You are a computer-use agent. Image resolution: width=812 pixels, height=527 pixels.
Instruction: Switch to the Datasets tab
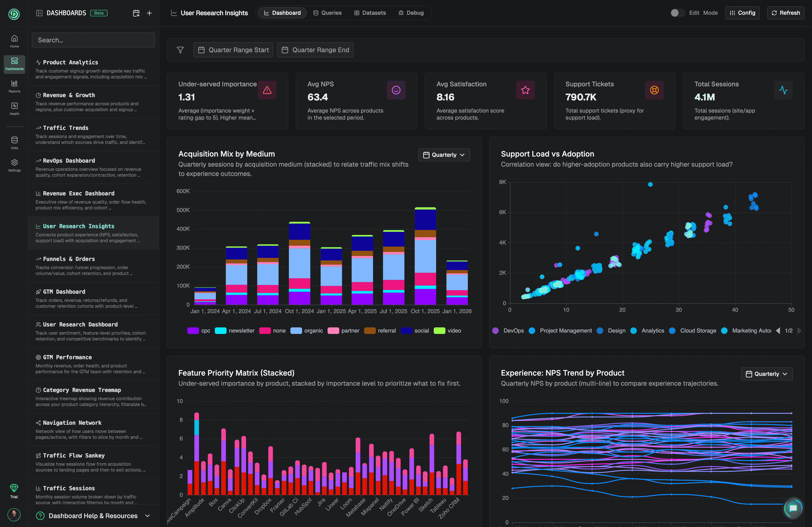(370, 13)
